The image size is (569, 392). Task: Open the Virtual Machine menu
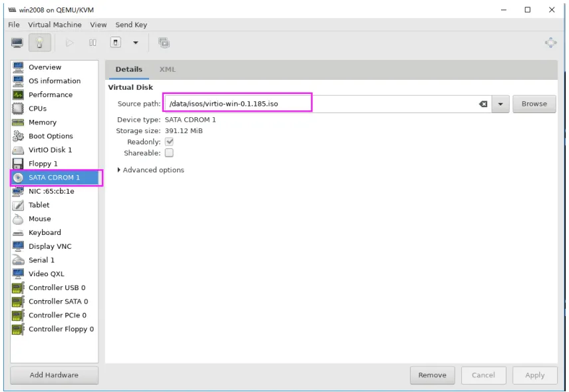[55, 25]
